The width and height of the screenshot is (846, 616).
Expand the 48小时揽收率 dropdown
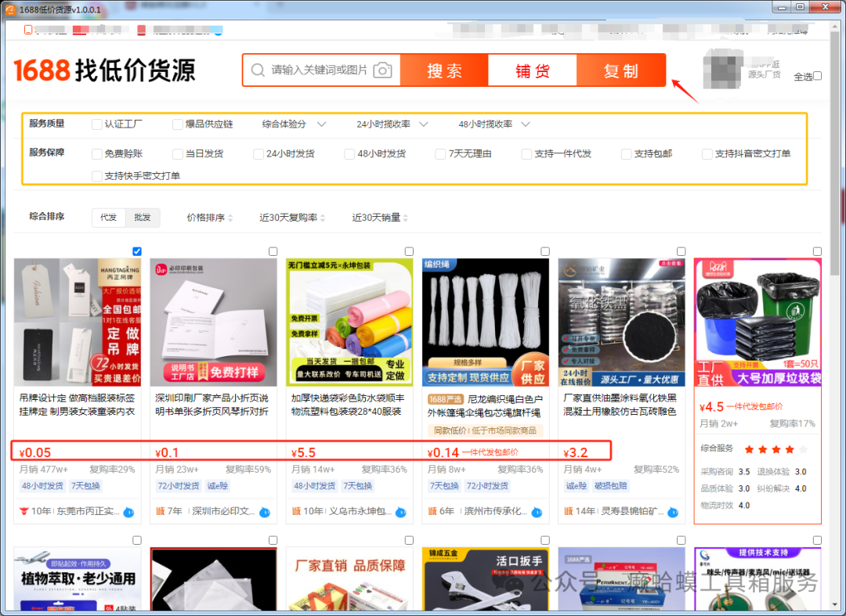click(x=494, y=124)
